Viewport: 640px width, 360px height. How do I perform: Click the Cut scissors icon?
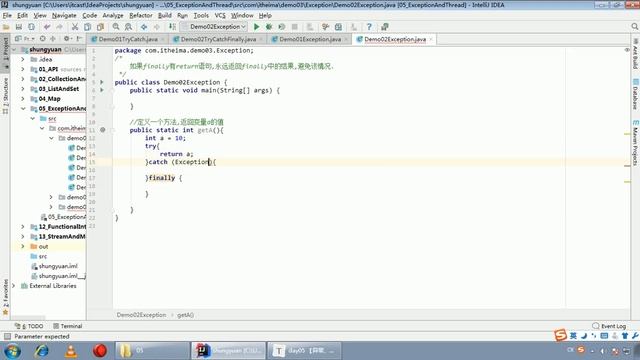(x=75, y=27)
